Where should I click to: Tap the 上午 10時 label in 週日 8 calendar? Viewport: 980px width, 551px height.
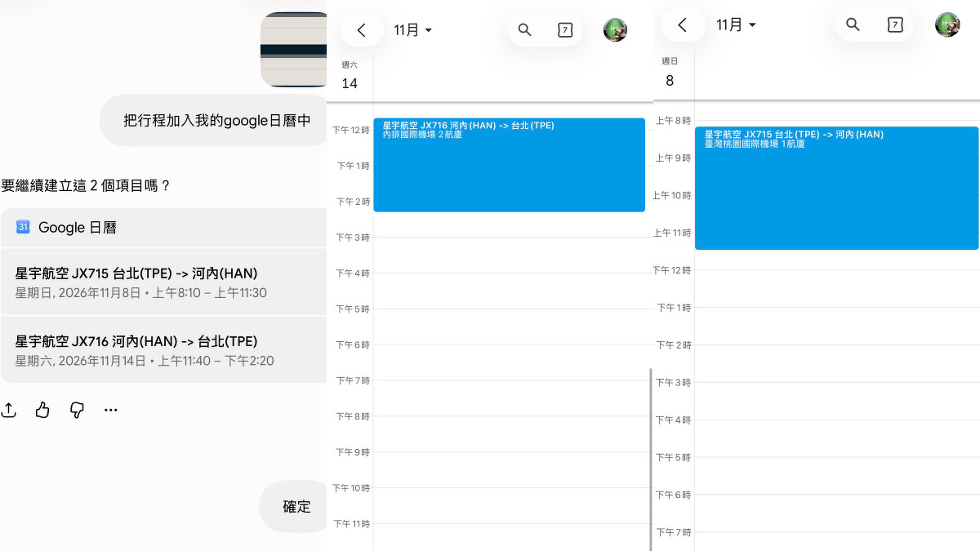click(x=671, y=195)
